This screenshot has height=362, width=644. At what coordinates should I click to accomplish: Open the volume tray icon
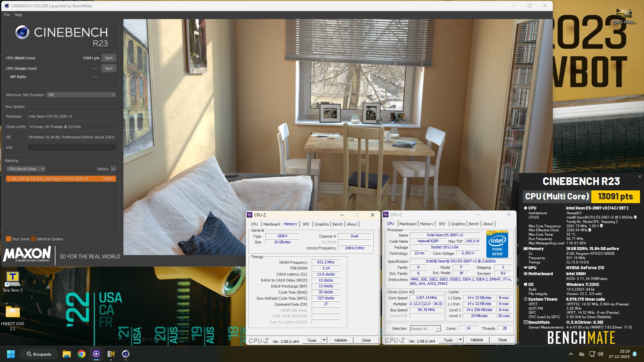click(600, 354)
